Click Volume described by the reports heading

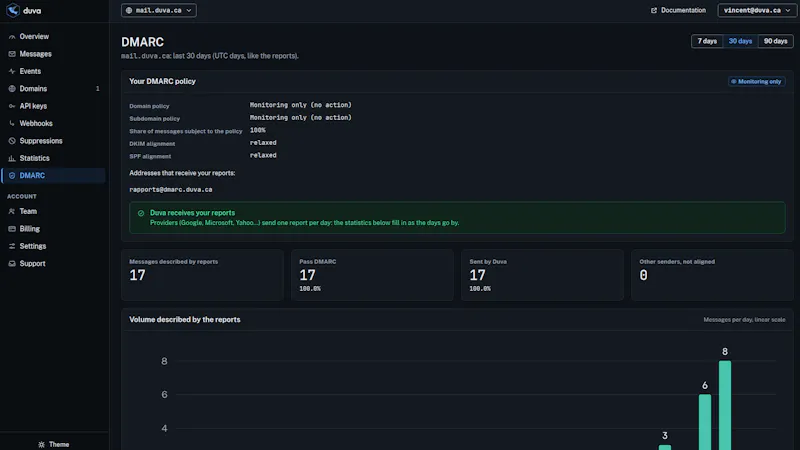click(x=185, y=319)
